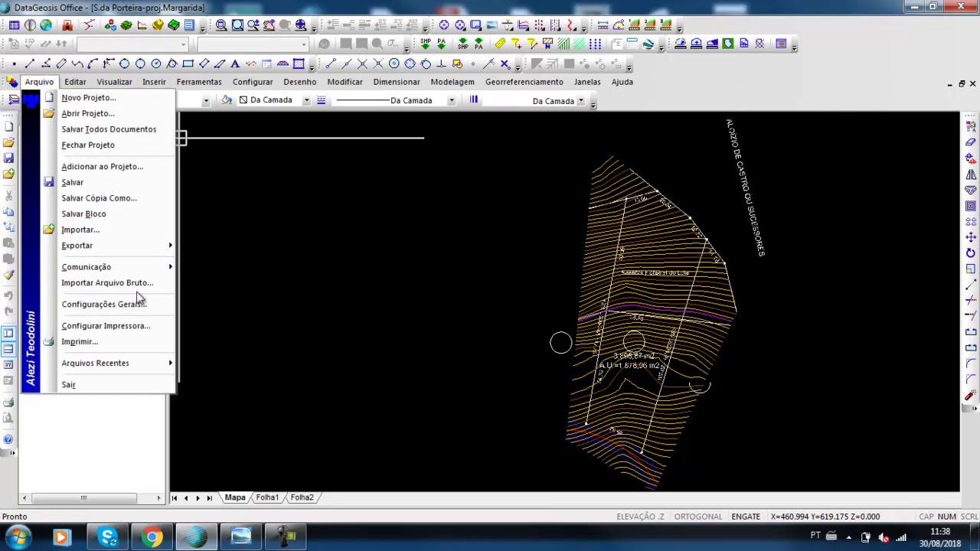Click the green SHP import arrow icon
Screen dimensions: 980x551
(x=425, y=44)
